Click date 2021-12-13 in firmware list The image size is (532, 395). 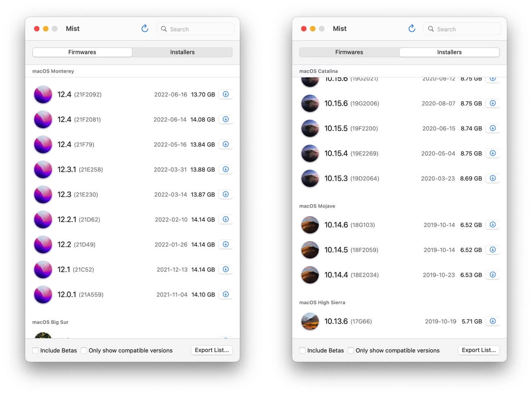click(172, 269)
